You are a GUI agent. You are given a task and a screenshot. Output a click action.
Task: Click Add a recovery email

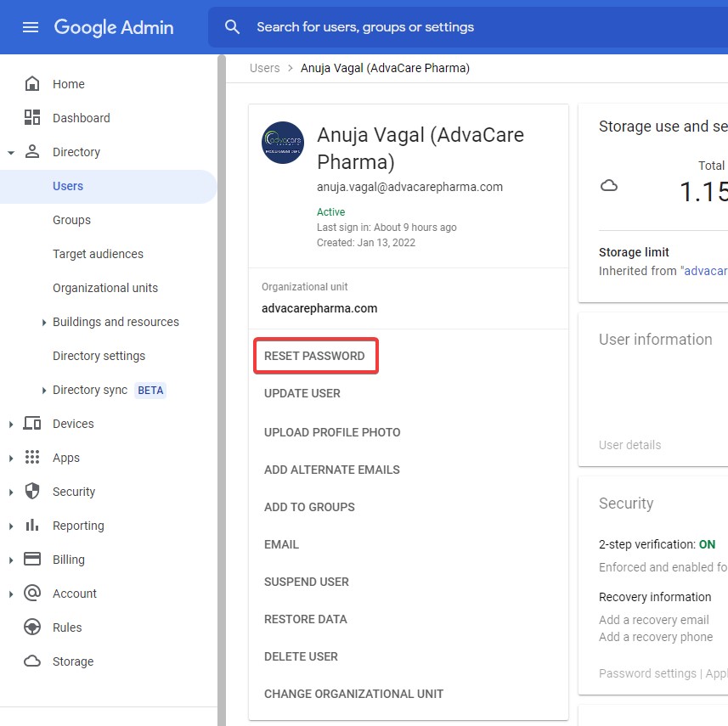654,620
